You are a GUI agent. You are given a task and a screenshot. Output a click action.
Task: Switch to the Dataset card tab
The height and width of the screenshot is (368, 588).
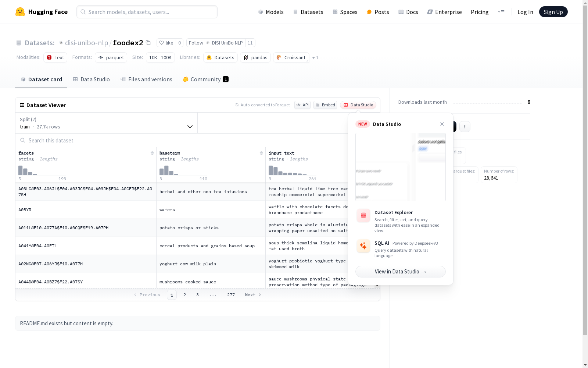(41, 79)
